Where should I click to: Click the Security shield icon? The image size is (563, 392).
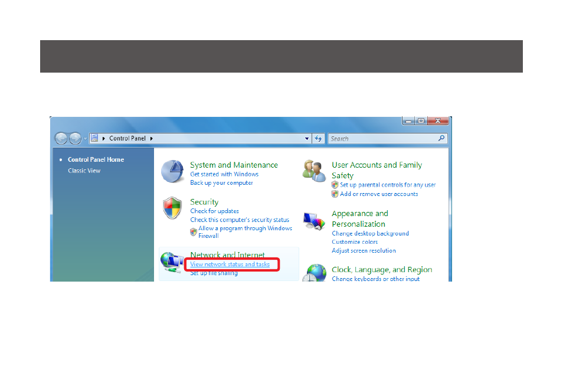(x=172, y=208)
